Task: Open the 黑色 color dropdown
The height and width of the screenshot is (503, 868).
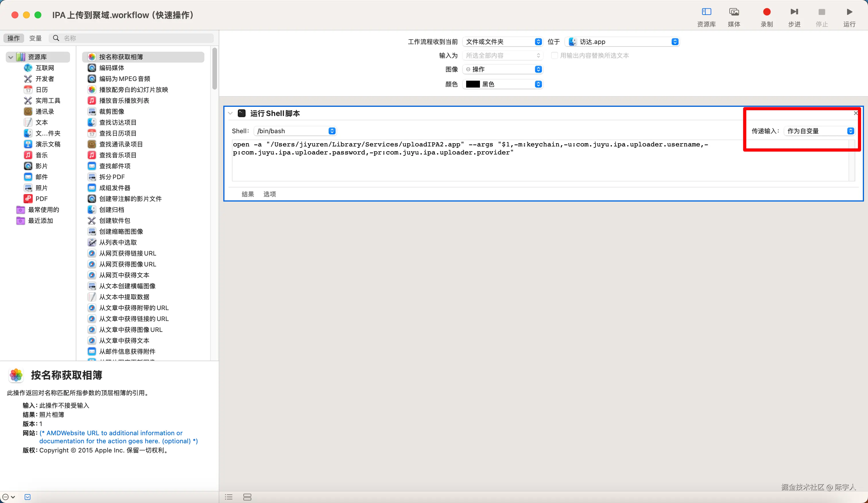Action: pyautogui.click(x=503, y=84)
